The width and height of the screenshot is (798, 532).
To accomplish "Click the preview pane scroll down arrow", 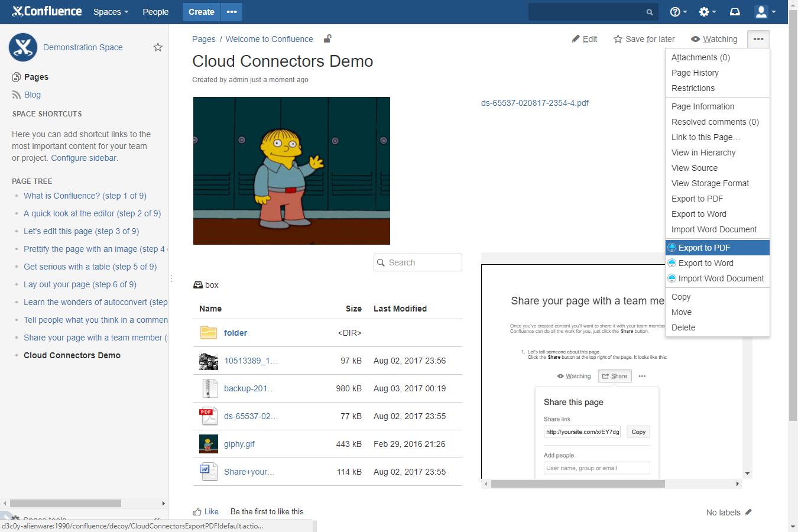I will tap(748, 473).
